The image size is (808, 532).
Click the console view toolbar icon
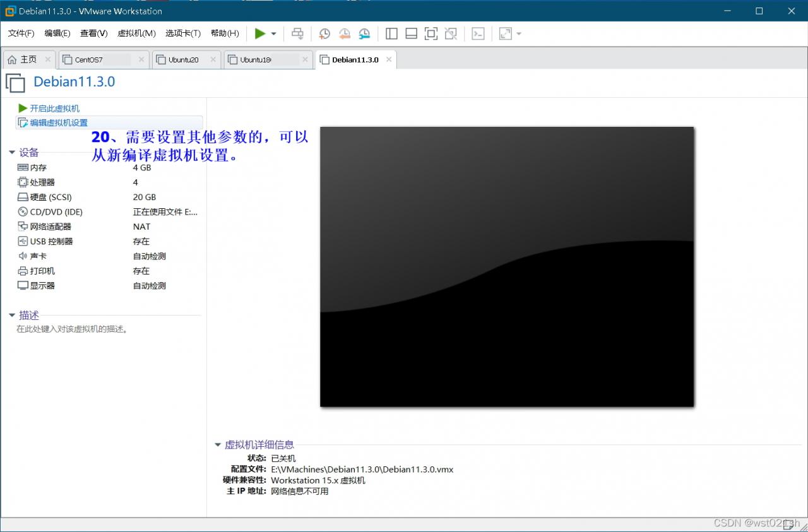(478, 33)
